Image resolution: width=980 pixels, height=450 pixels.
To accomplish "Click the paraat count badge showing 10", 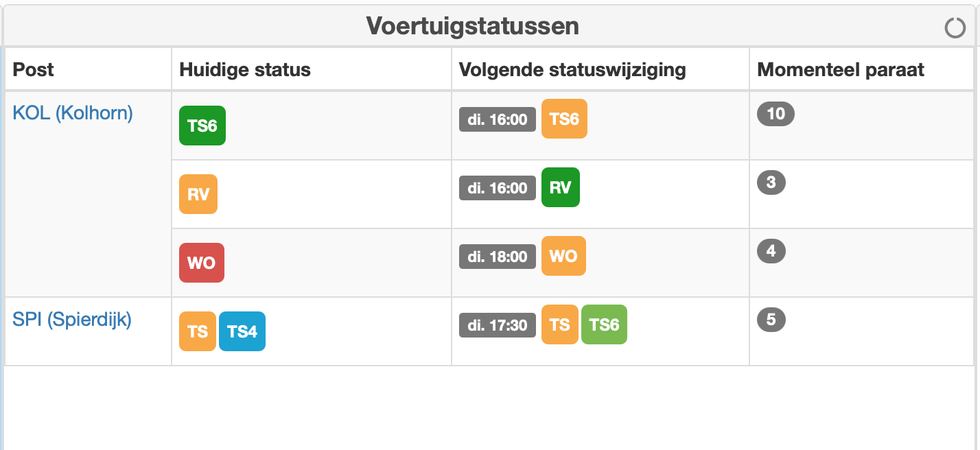I will click(775, 114).
